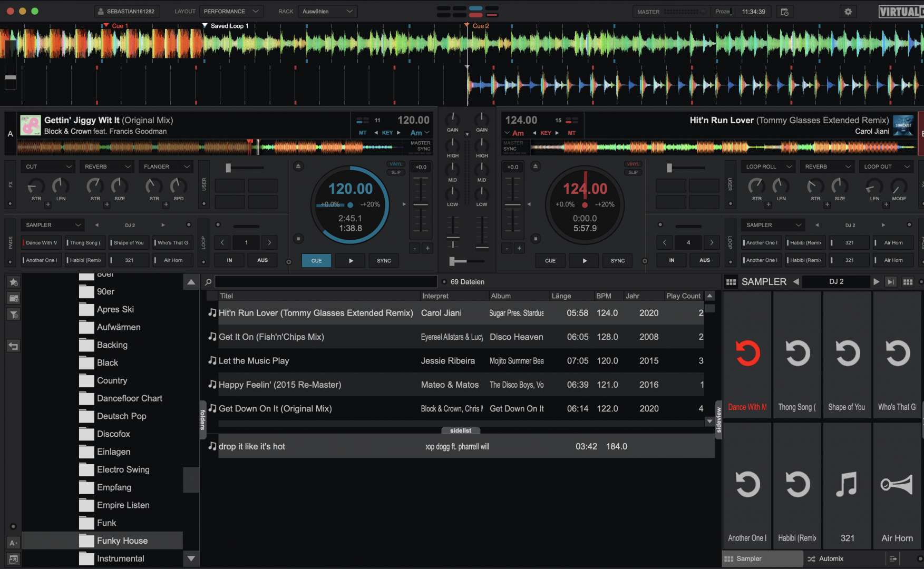Eject track from deck B
924x569 pixels.
coord(536,166)
